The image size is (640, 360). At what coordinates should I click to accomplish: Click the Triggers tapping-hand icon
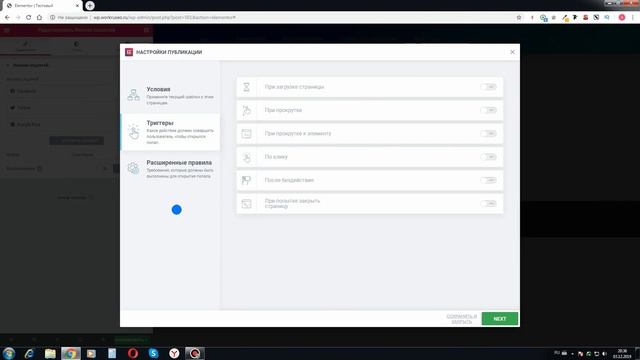[x=133, y=131]
